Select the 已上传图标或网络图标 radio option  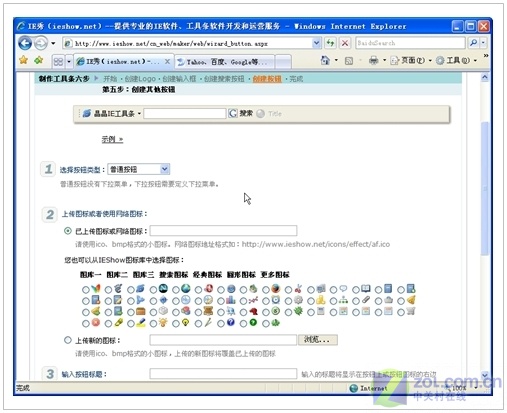68,231
